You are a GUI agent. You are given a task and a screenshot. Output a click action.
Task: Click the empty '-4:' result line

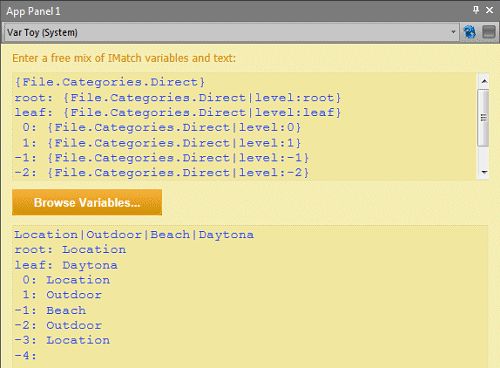25,355
